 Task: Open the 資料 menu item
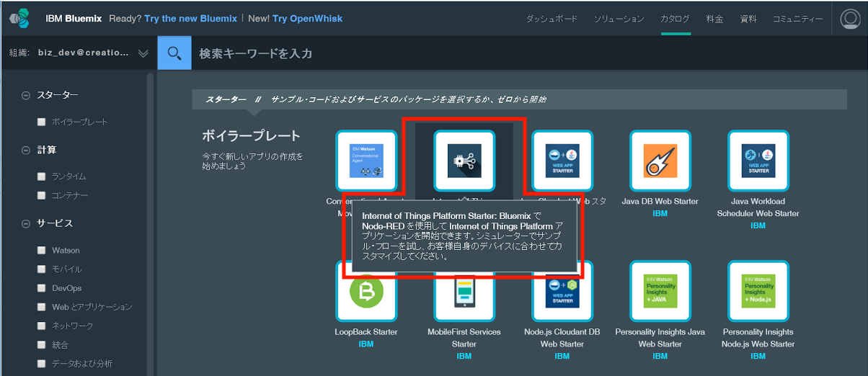[x=748, y=19]
